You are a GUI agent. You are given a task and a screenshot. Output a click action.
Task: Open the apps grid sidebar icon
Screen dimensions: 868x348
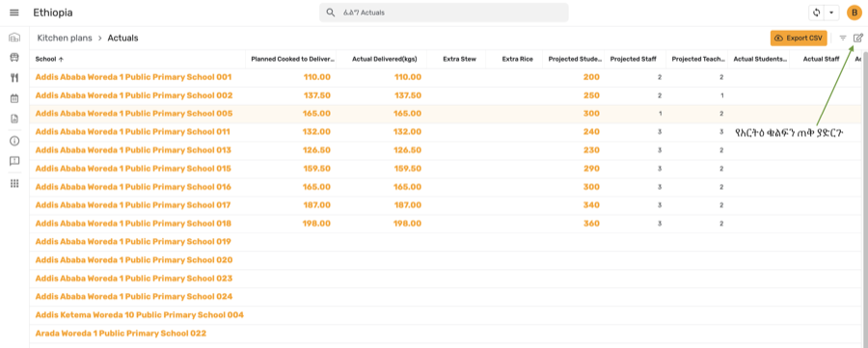[14, 184]
